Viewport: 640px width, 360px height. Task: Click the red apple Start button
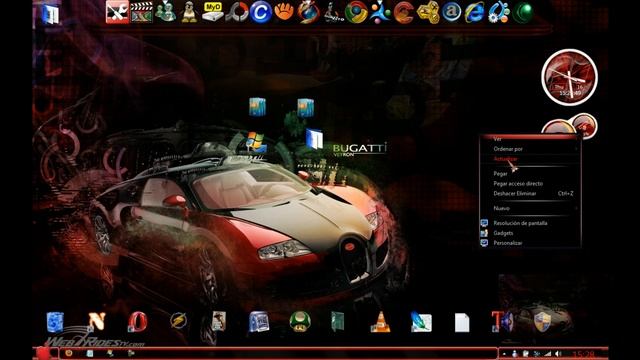(42, 353)
